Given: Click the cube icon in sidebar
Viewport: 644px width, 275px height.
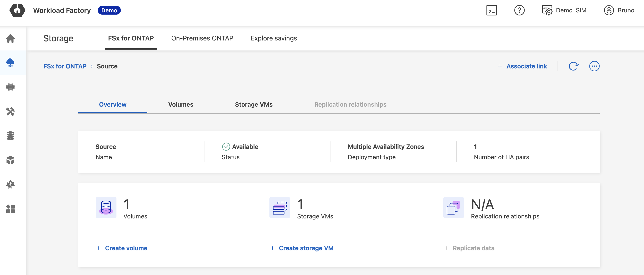Looking at the screenshot, I should point(10,160).
